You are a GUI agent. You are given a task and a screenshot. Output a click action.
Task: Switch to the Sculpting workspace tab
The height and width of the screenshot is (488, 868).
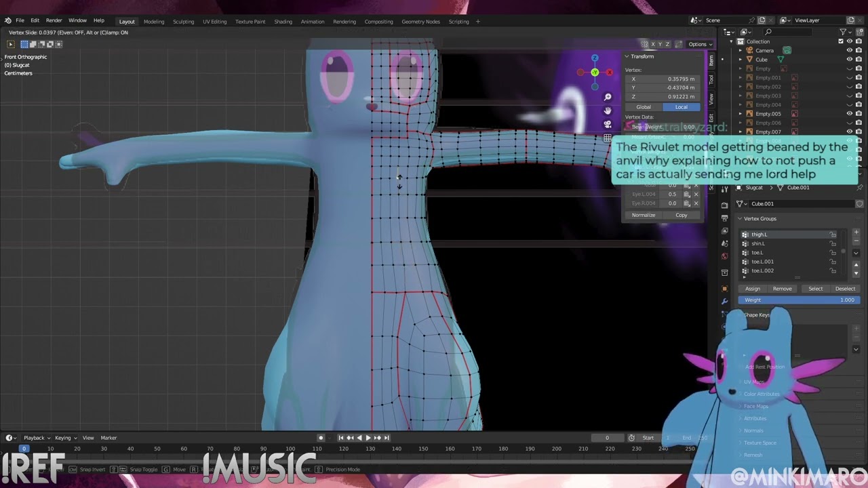(183, 22)
